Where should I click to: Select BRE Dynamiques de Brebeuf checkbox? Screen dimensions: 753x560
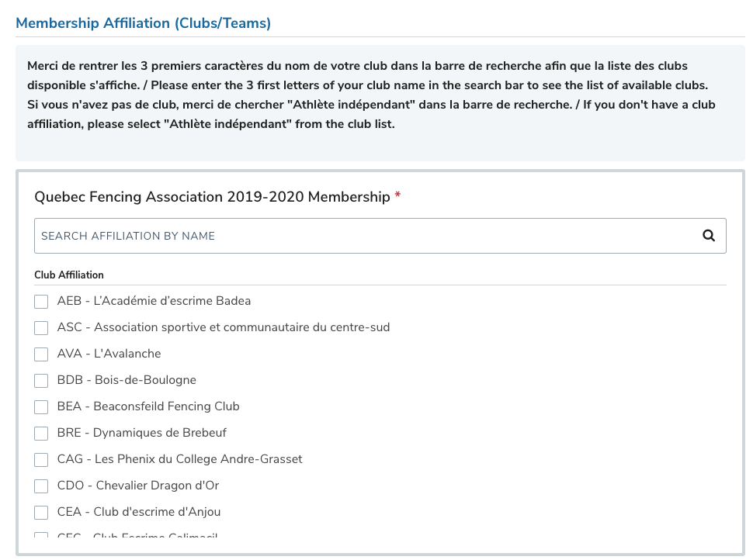tap(41, 434)
